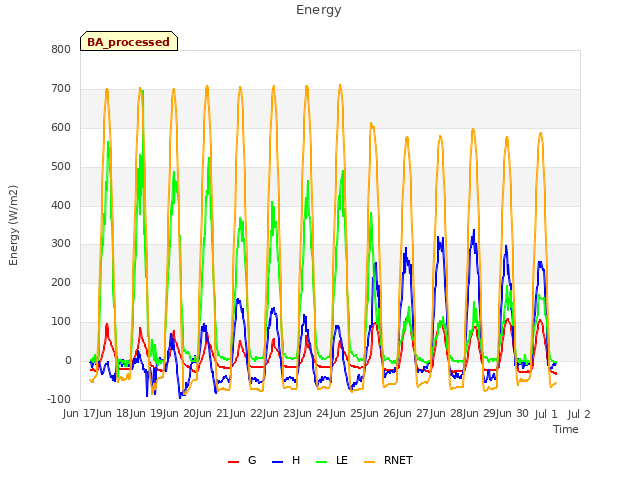Click the 'G' legend label
640x480 pixels.
(x=252, y=460)
